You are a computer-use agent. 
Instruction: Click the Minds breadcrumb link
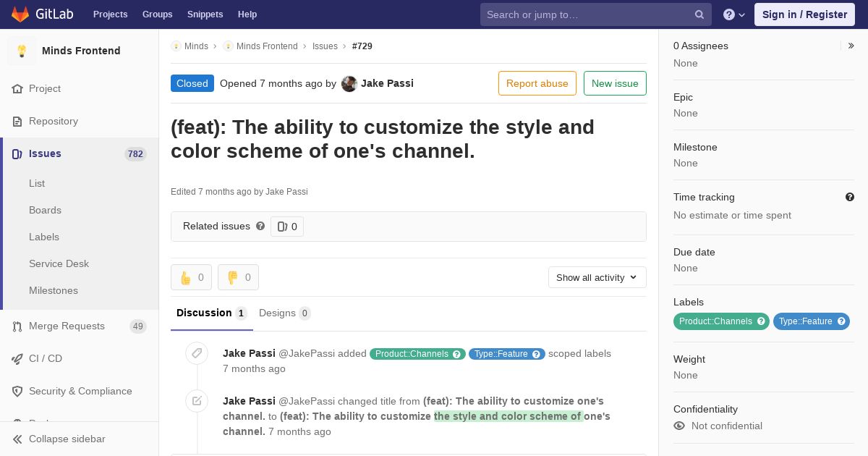click(196, 46)
